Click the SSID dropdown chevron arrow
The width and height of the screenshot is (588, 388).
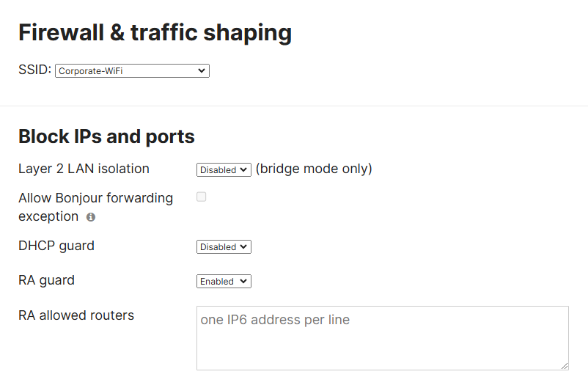tap(202, 70)
